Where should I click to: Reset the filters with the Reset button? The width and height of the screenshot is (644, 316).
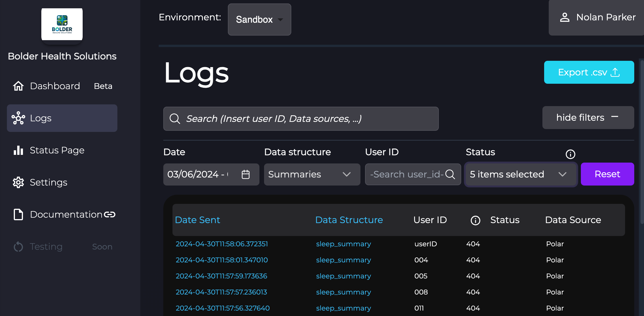(x=607, y=174)
